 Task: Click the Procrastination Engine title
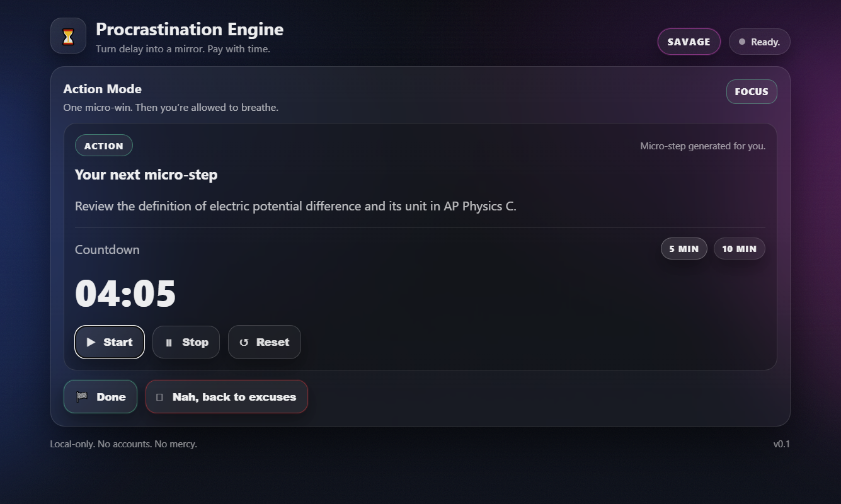click(190, 29)
